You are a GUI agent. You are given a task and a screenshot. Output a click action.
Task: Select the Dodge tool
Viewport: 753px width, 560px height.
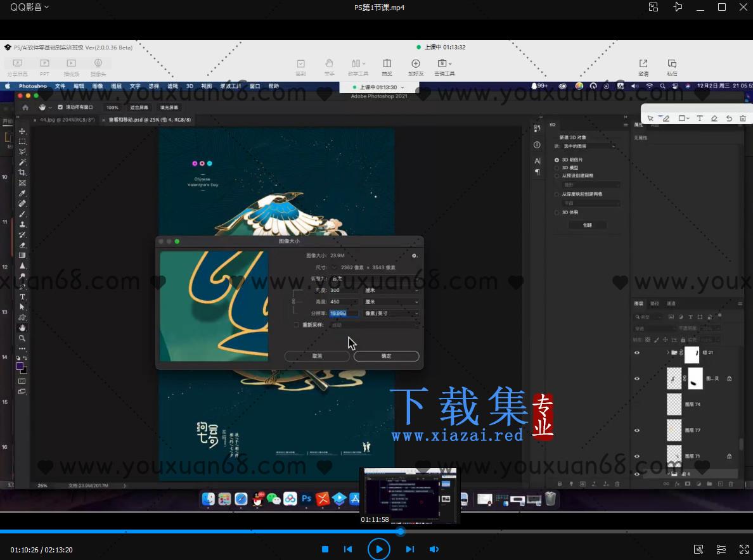pyautogui.click(x=22, y=276)
